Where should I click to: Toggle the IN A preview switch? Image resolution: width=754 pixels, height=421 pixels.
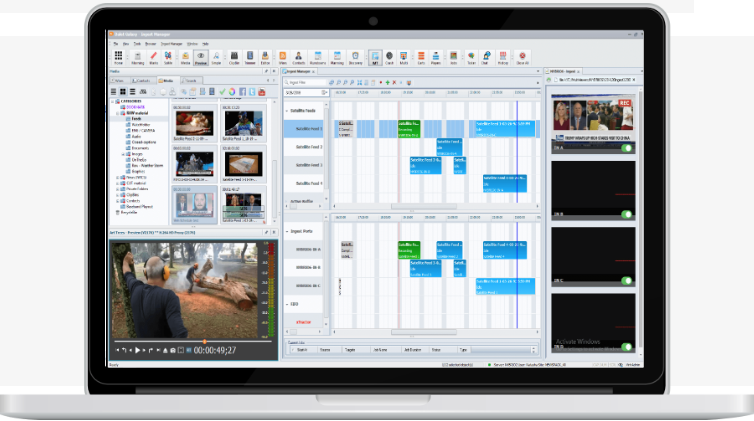pos(627,148)
